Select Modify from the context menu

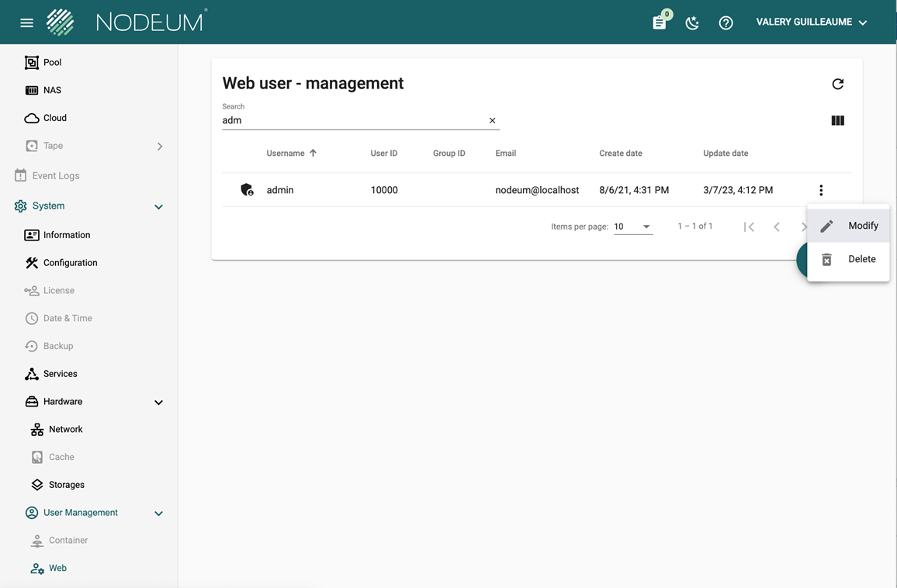click(x=848, y=226)
